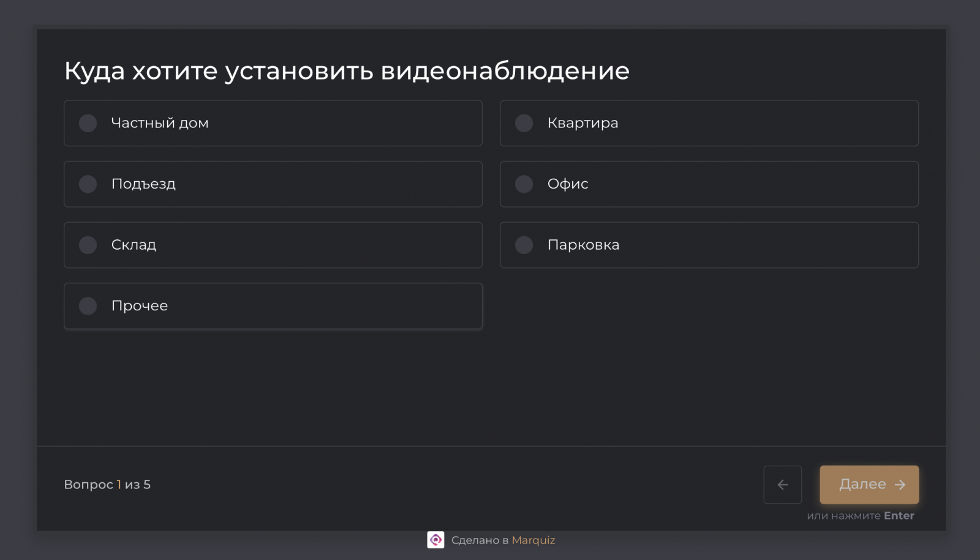This screenshot has width=980, height=560.
Task: Open the Marquiz link in the footer
Action: pos(533,540)
